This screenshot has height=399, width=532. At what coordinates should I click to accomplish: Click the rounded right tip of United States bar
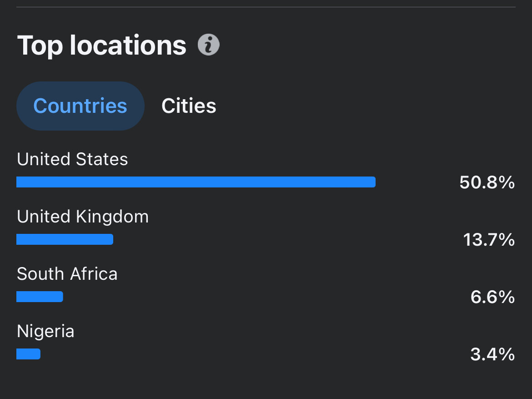click(373, 182)
